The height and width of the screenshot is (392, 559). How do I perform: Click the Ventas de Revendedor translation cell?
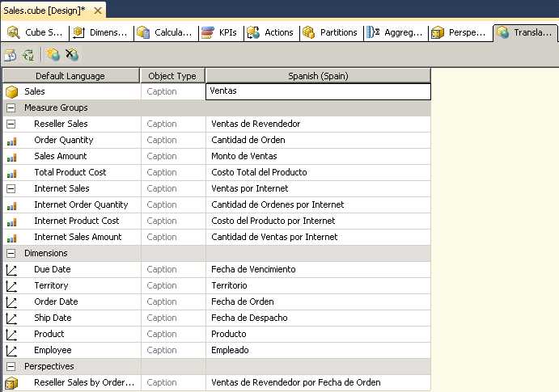(x=318, y=124)
